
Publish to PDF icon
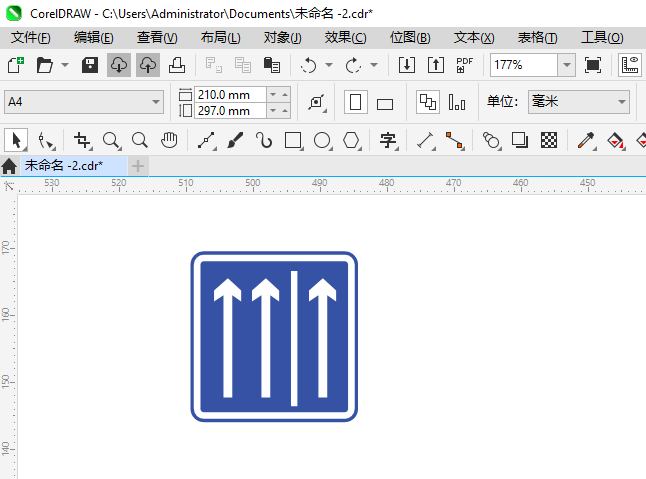pyautogui.click(x=464, y=65)
